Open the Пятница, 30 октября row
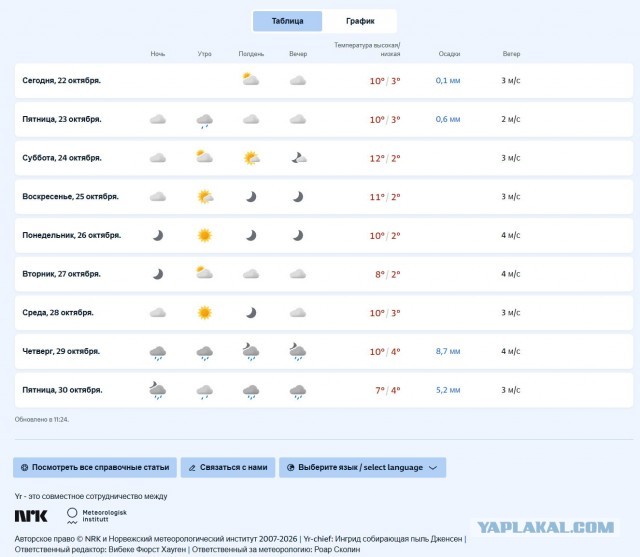The image size is (640, 557). [x=324, y=390]
